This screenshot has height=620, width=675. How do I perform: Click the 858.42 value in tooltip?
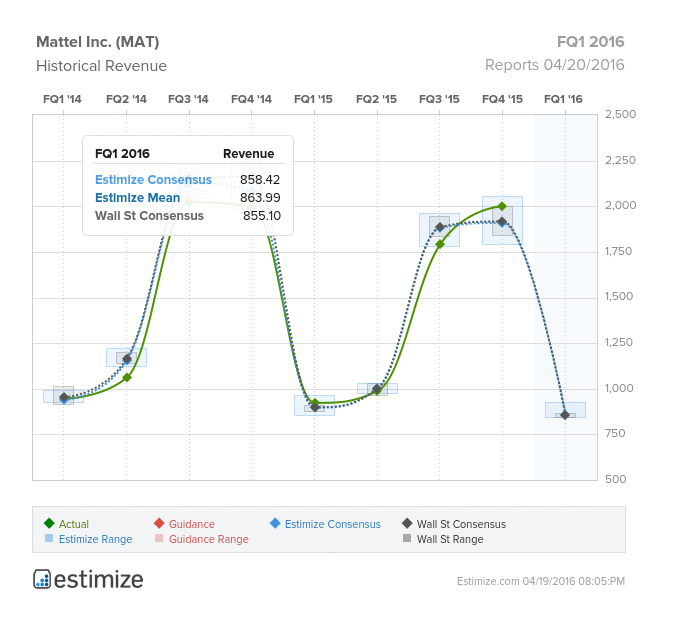tap(260, 180)
